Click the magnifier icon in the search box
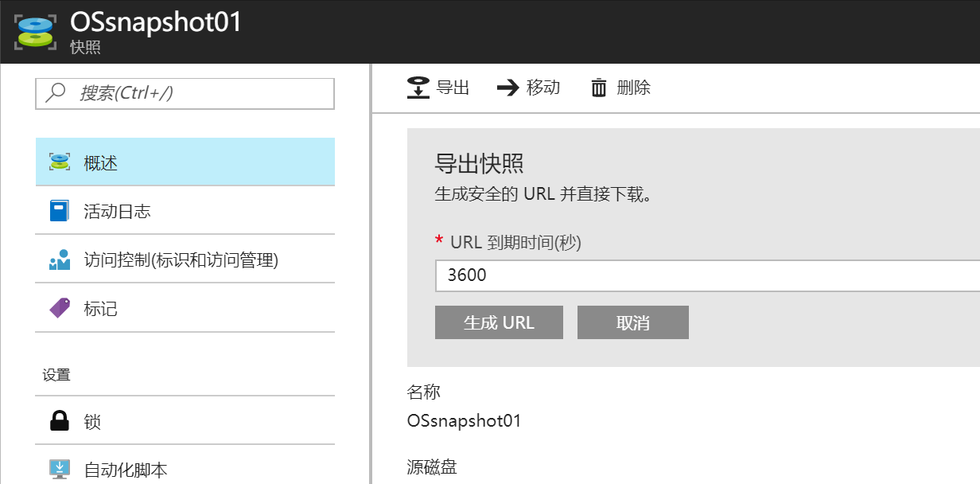The height and width of the screenshot is (484, 980). click(x=56, y=93)
